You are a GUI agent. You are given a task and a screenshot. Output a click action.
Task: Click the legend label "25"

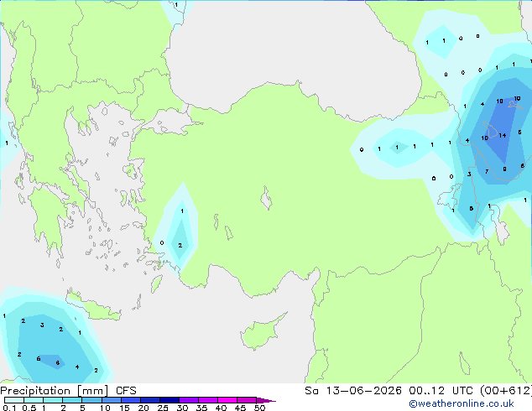coord(163,408)
